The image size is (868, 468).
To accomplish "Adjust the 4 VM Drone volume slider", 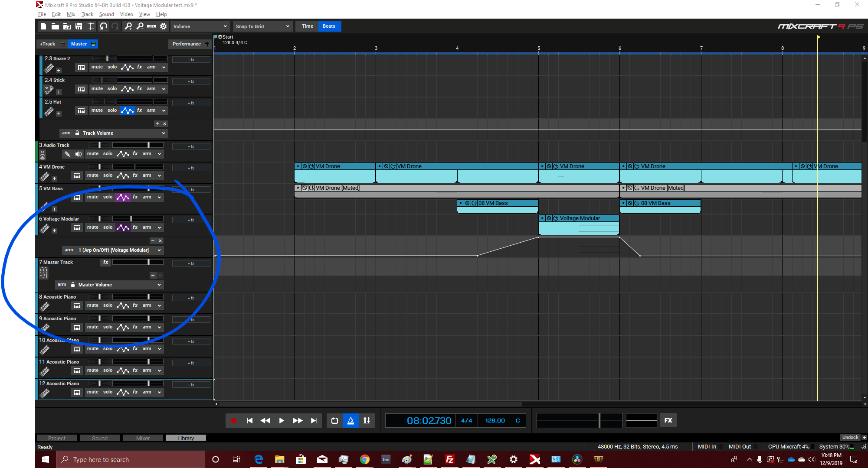I will coord(138,167).
